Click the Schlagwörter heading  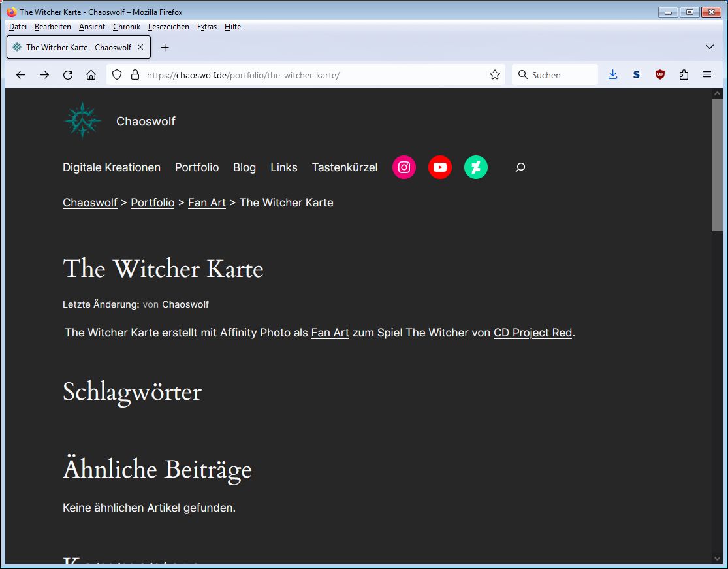(x=133, y=392)
